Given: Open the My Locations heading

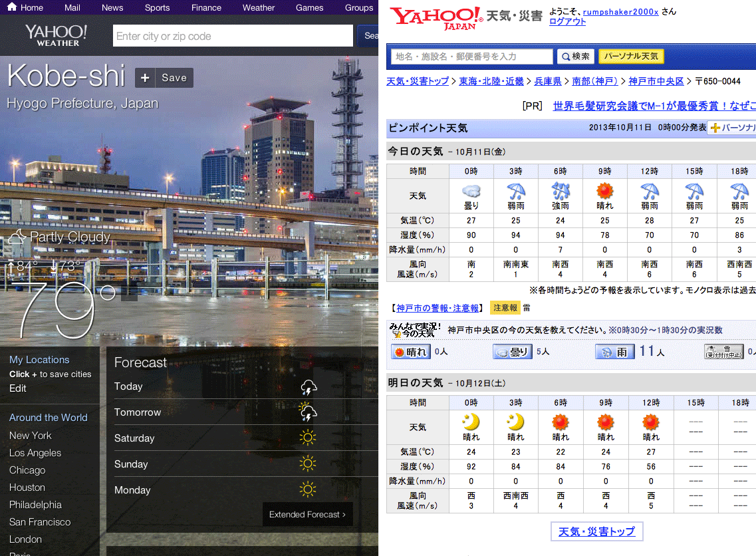Looking at the screenshot, I should click(39, 360).
